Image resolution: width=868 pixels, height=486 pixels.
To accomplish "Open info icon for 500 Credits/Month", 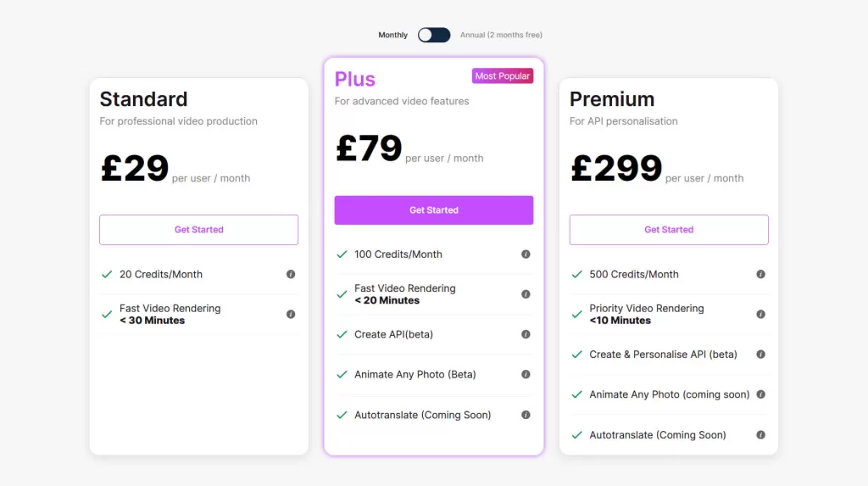I will click(760, 274).
